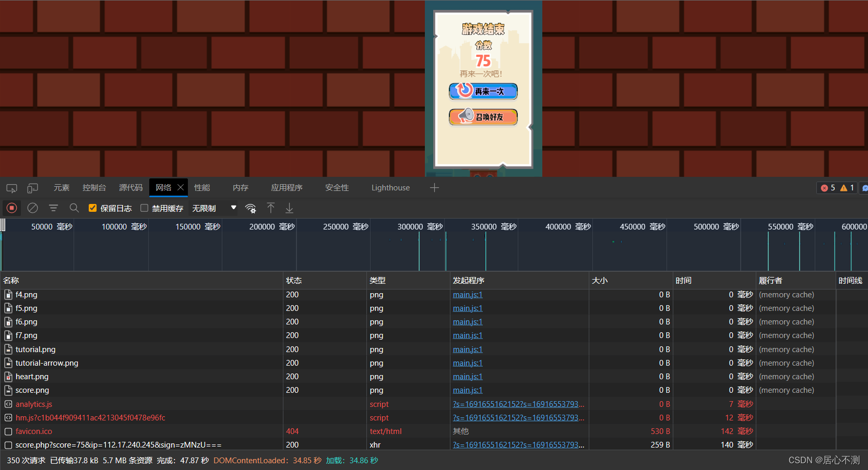Open the Lighthouse tab
Viewport: 868px width, 470px height.
coord(390,188)
